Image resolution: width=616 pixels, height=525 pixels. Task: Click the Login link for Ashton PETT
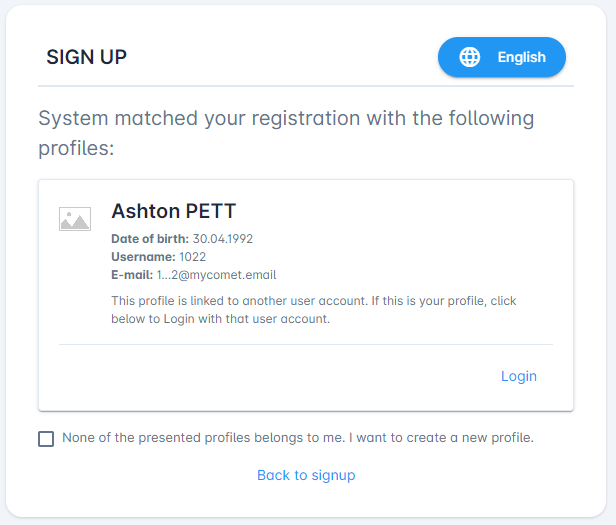[518, 376]
